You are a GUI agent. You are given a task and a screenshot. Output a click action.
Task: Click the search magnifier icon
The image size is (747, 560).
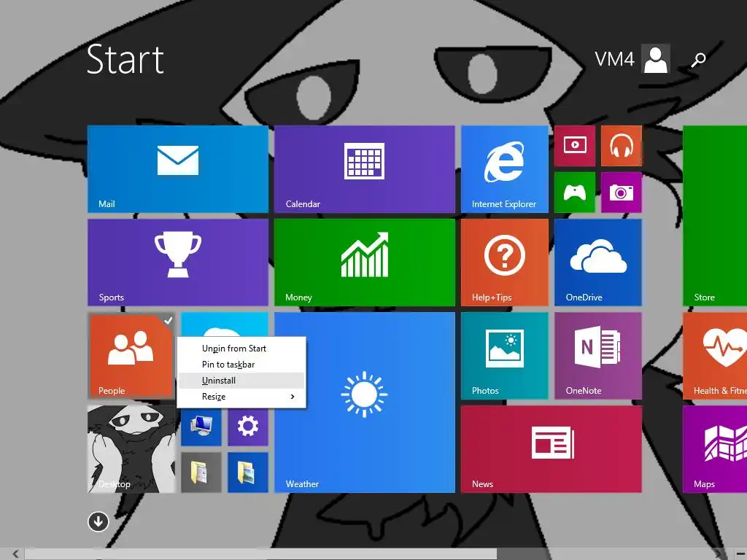tap(698, 60)
